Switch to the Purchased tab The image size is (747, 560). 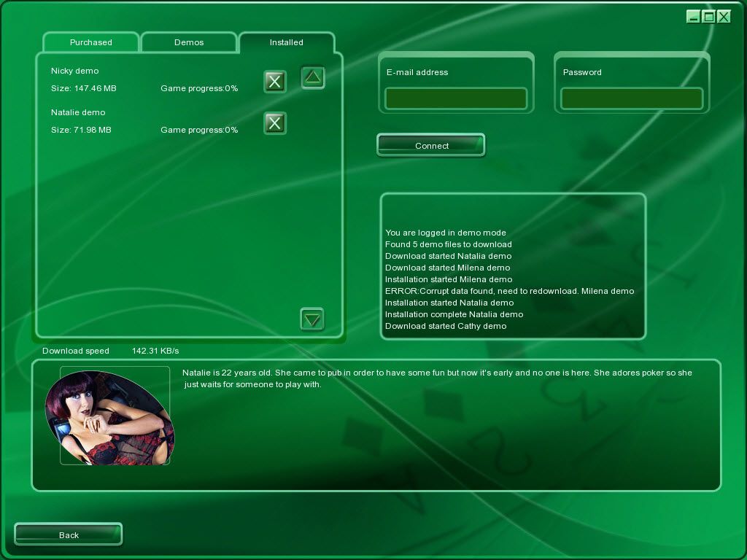point(91,42)
